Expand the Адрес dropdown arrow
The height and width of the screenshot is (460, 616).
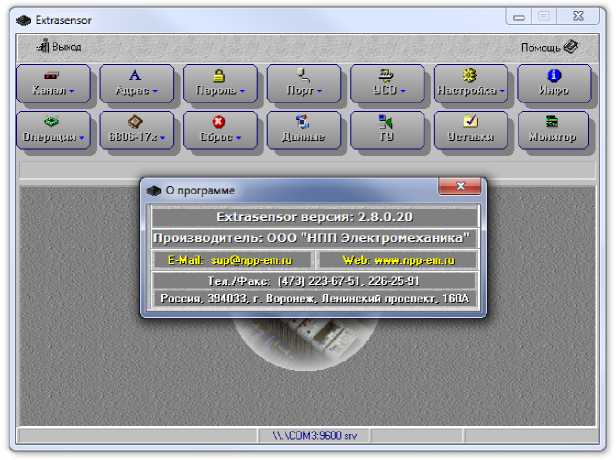tap(156, 91)
